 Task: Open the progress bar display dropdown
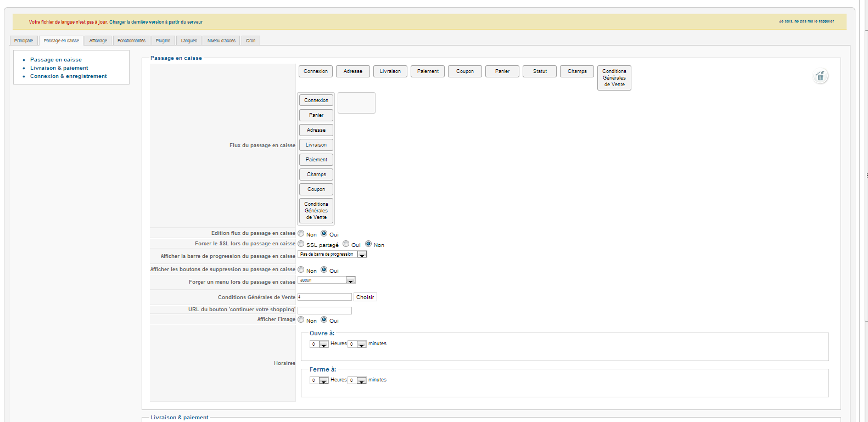pyautogui.click(x=362, y=255)
